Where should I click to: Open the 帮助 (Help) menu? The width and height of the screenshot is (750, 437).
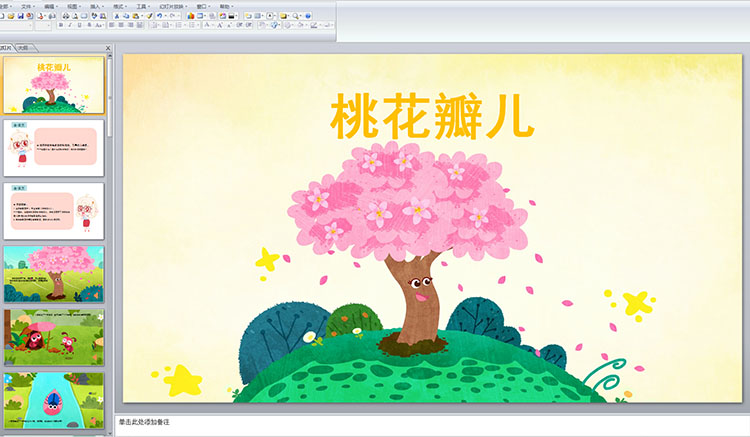tap(226, 7)
